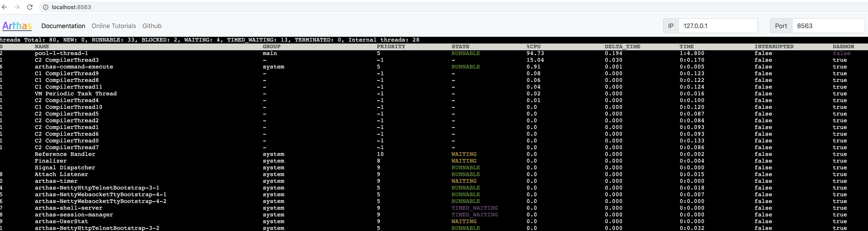868x231 pixels.
Task: Click thread name arthas-timer
Action: [56, 181]
